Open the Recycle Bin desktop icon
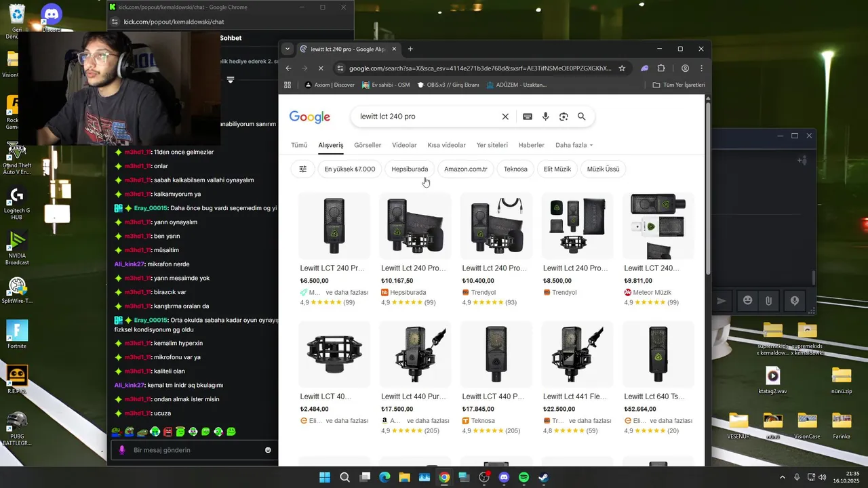 [16, 19]
